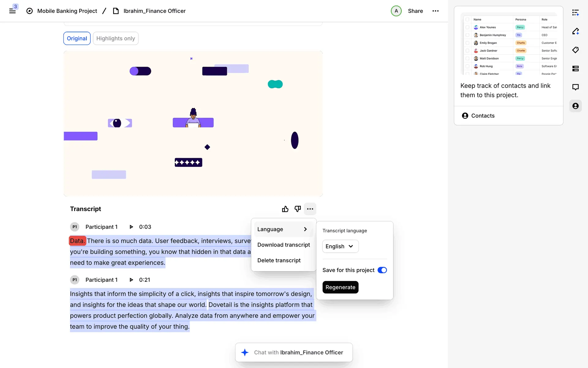The image size is (588, 368).
Task: Play Participant 1 segment at 0:21
Action: [x=131, y=280]
